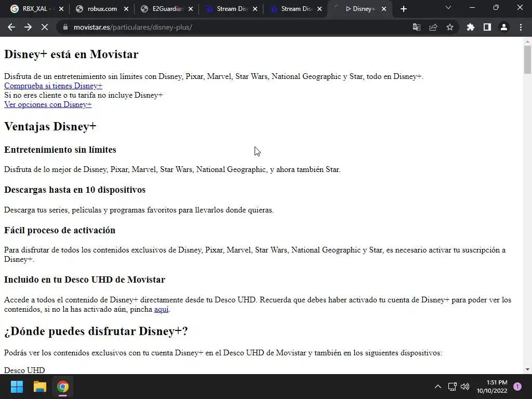The width and height of the screenshot is (532, 399).
Task: Open a new tab with plus button
Action: coord(403,9)
